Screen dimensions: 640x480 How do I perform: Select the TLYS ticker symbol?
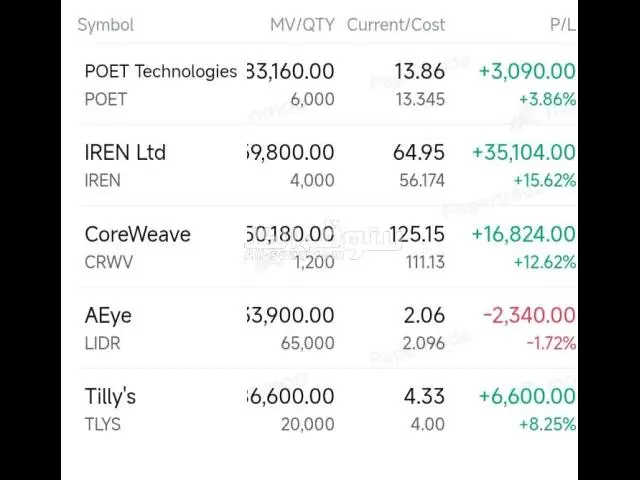point(102,424)
